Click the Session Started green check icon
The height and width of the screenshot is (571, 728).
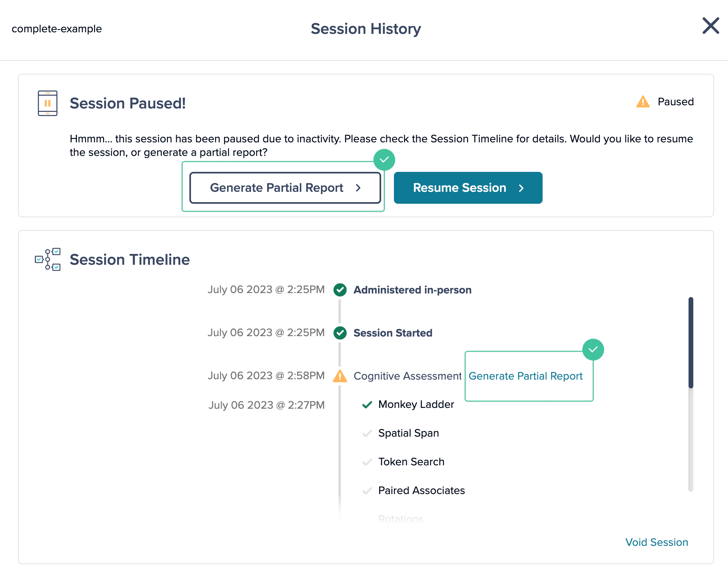(340, 333)
